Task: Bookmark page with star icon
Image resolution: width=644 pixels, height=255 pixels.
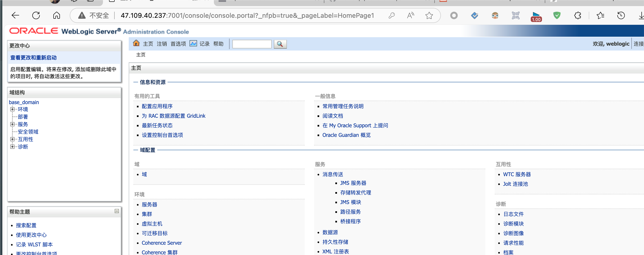Action: (429, 15)
